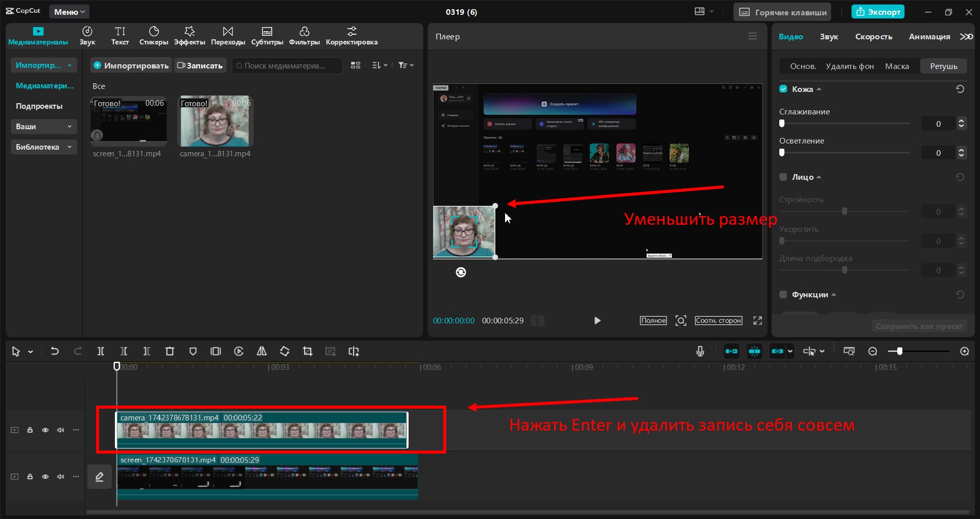The image size is (980, 519).
Task: Switch to the Скорость tab
Action: pos(874,37)
